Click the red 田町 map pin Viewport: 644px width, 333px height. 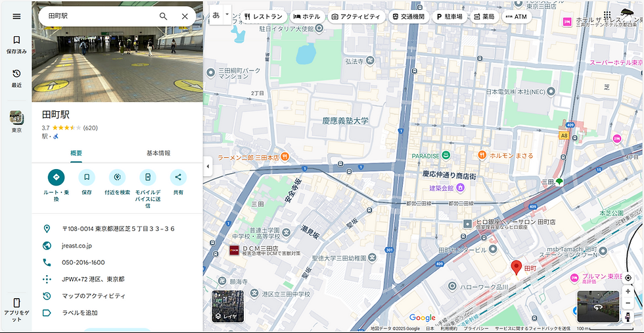click(x=517, y=267)
